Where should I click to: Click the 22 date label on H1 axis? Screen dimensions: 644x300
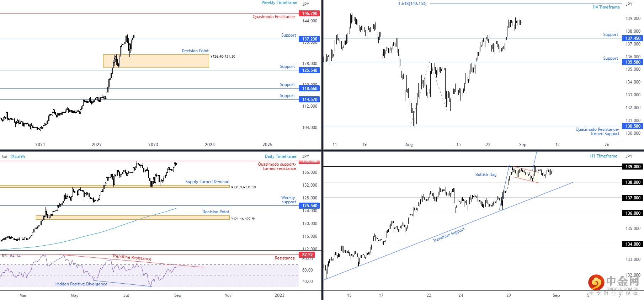point(429,295)
